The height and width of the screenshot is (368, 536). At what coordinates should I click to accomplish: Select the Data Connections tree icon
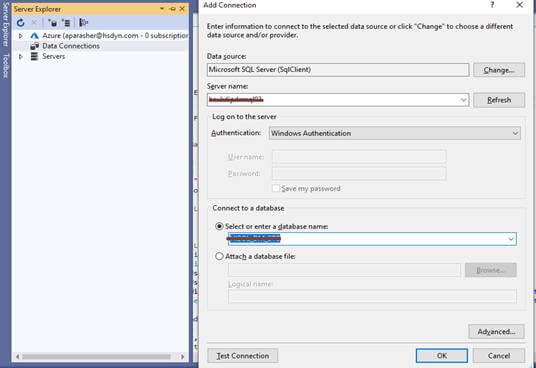pos(35,46)
